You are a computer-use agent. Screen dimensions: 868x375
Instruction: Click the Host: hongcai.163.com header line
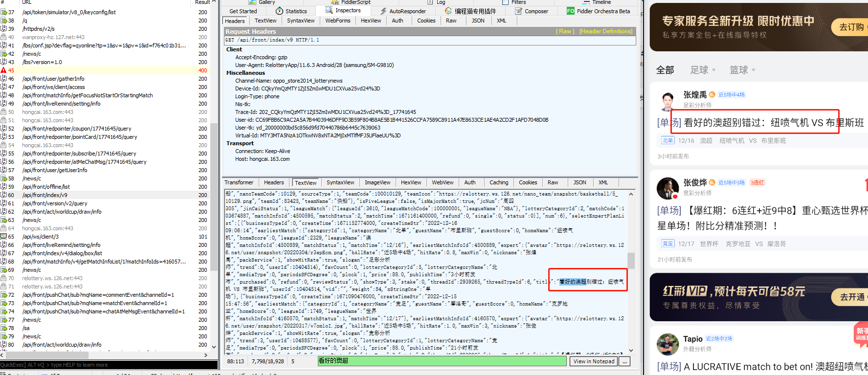click(262, 159)
